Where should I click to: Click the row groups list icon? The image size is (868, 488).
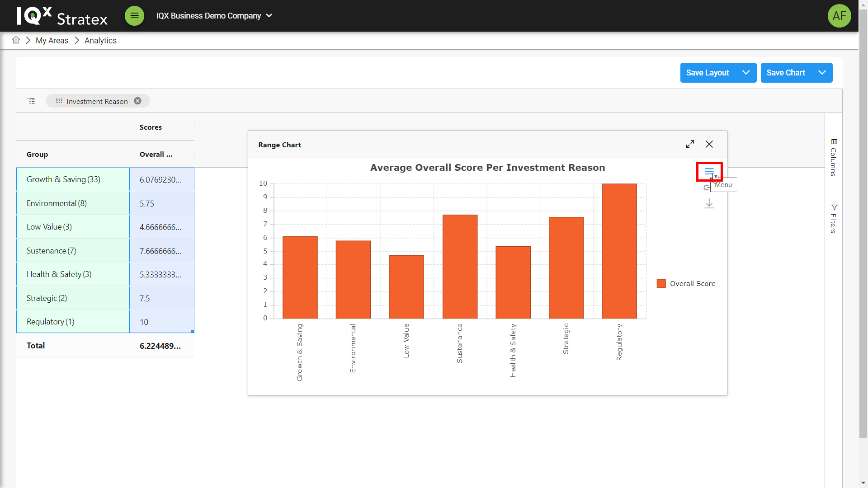[x=31, y=101]
